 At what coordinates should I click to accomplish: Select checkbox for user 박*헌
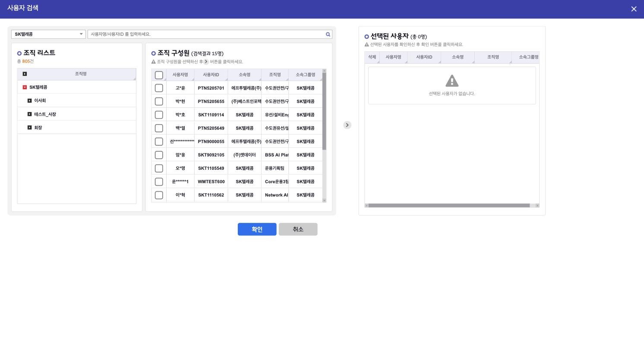[x=159, y=101]
